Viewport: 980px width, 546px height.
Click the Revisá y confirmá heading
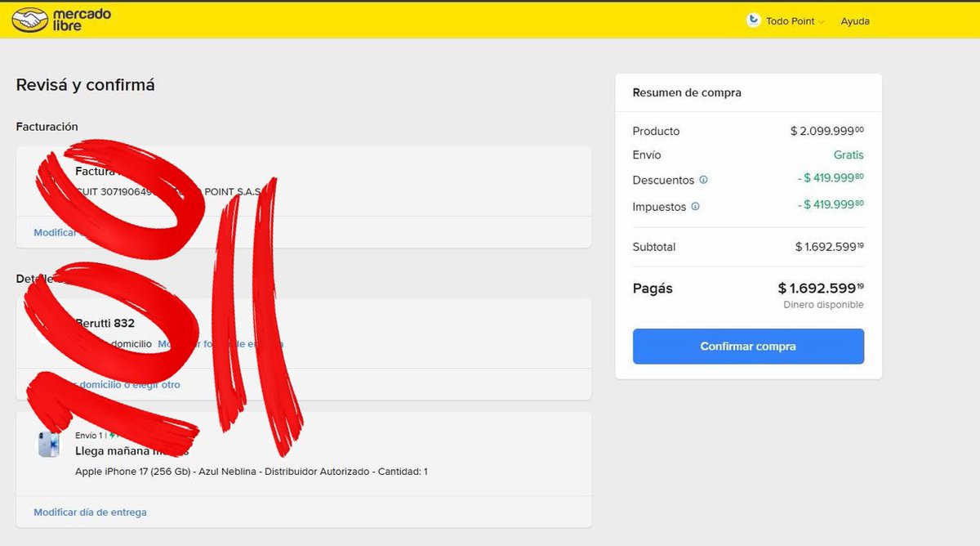point(85,85)
